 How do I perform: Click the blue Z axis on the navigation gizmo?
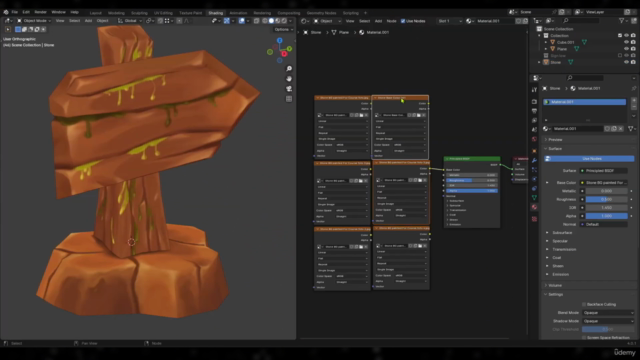(280, 40)
